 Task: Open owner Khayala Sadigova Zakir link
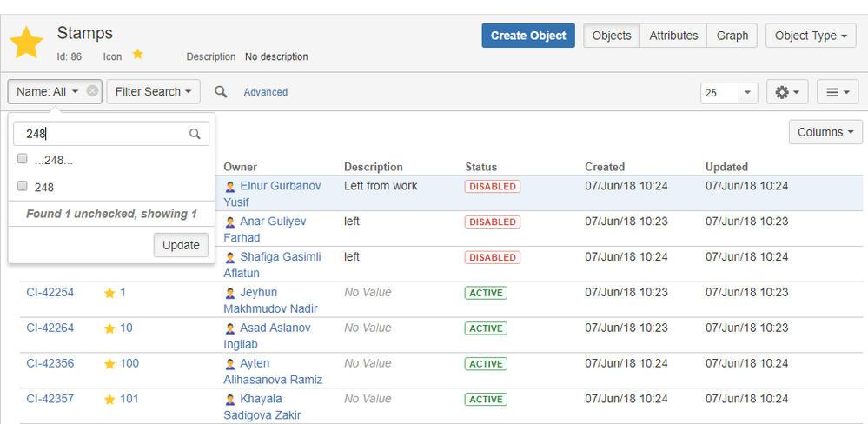263,407
